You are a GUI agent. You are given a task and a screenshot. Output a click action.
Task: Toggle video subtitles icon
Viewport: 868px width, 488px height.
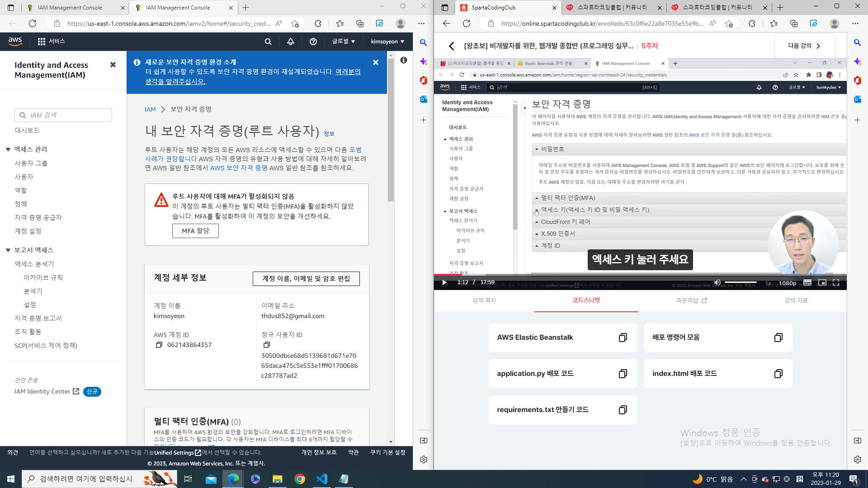tap(807, 283)
